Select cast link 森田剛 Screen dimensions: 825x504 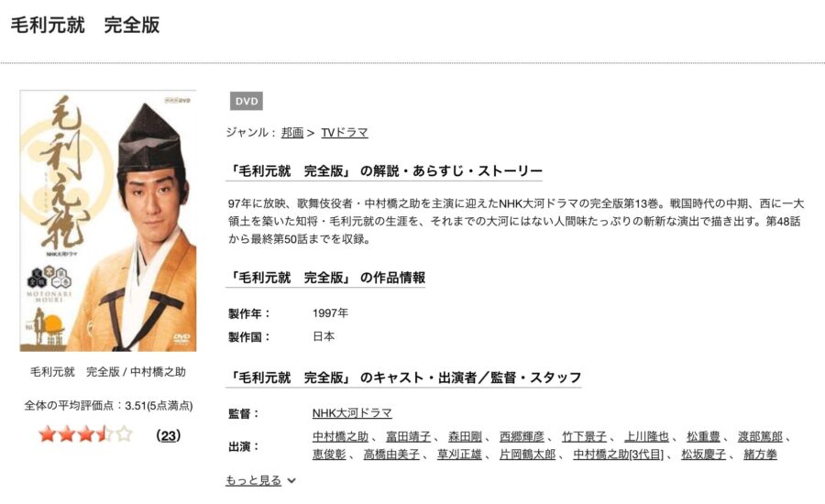pyautogui.click(x=465, y=437)
